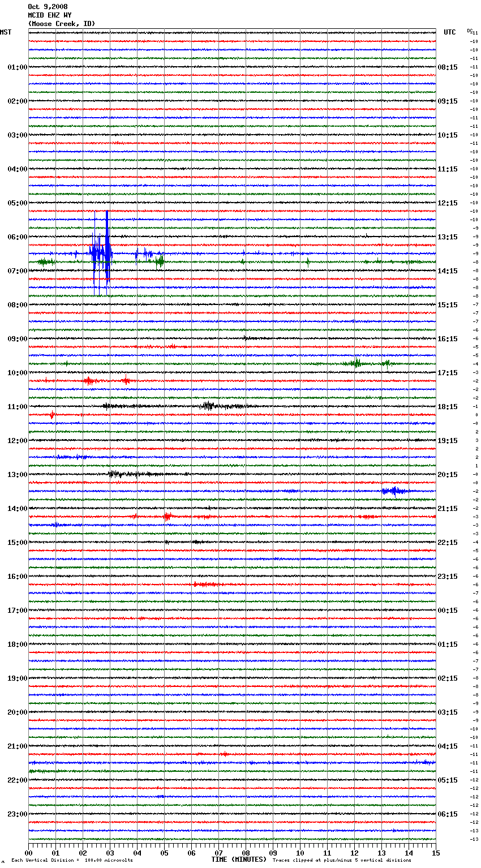
Task: Click the green signal burst near minute 12
Action: (x=355, y=363)
